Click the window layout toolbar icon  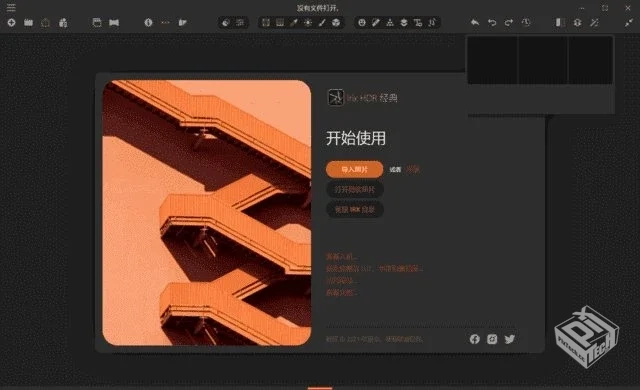tap(97, 22)
